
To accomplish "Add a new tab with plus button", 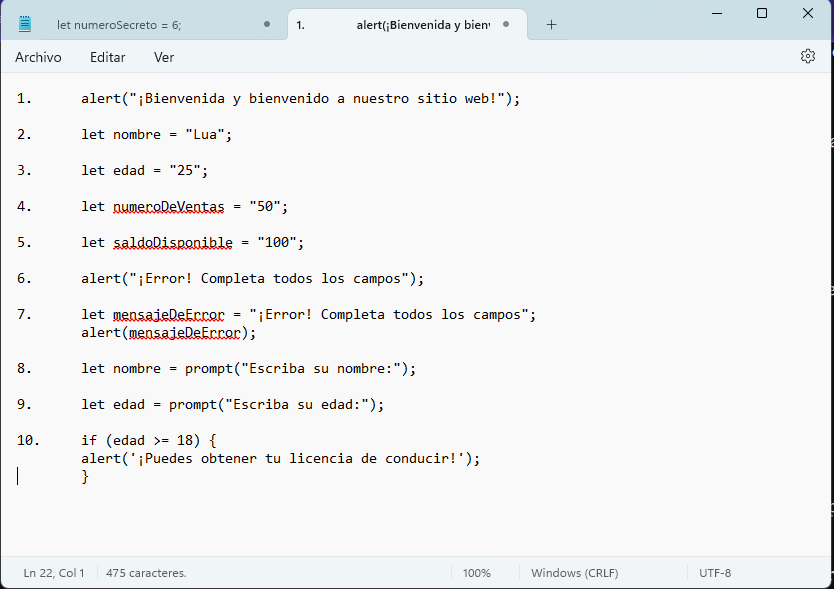I will click(551, 24).
